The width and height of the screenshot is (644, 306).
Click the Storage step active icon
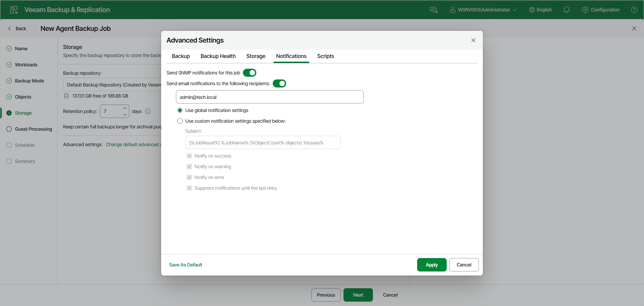coord(9,113)
